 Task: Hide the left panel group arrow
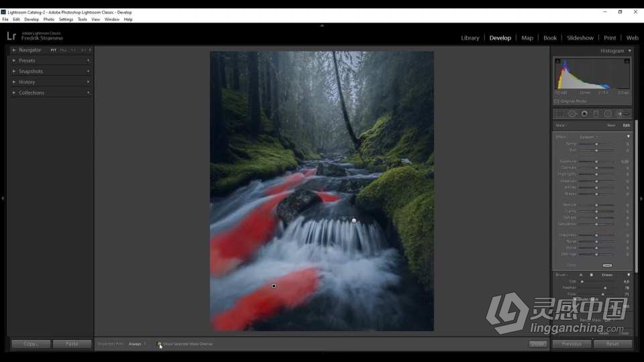3,198
